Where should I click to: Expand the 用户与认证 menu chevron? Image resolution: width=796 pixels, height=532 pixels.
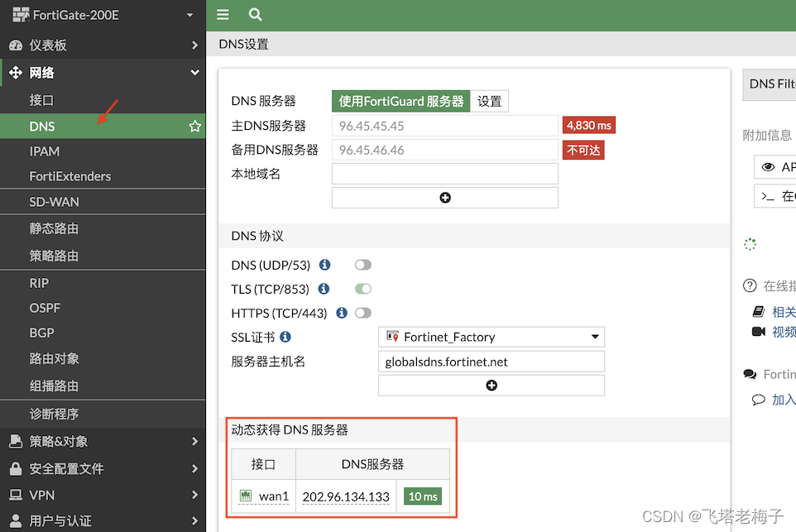click(194, 520)
